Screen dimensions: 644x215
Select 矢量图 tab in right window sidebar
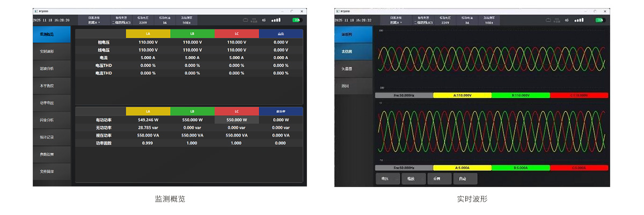[353, 69]
